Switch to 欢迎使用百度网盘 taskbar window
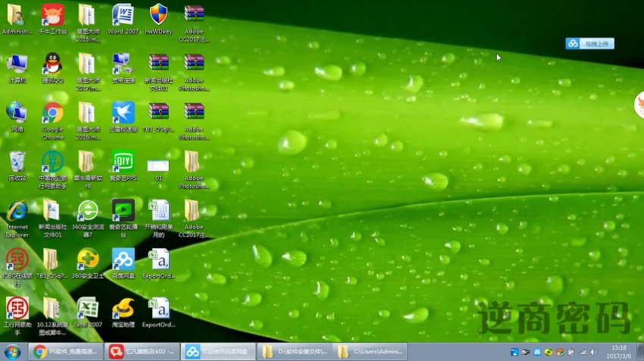 pyautogui.click(x=218, y=352)
